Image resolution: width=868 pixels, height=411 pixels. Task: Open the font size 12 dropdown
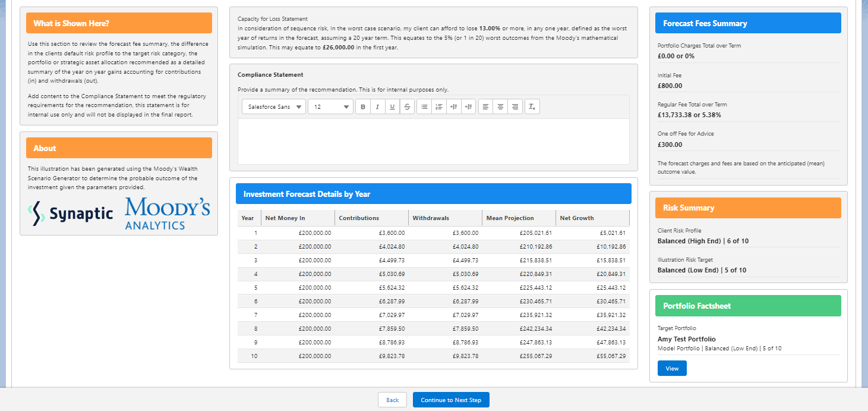click(330, 107)
